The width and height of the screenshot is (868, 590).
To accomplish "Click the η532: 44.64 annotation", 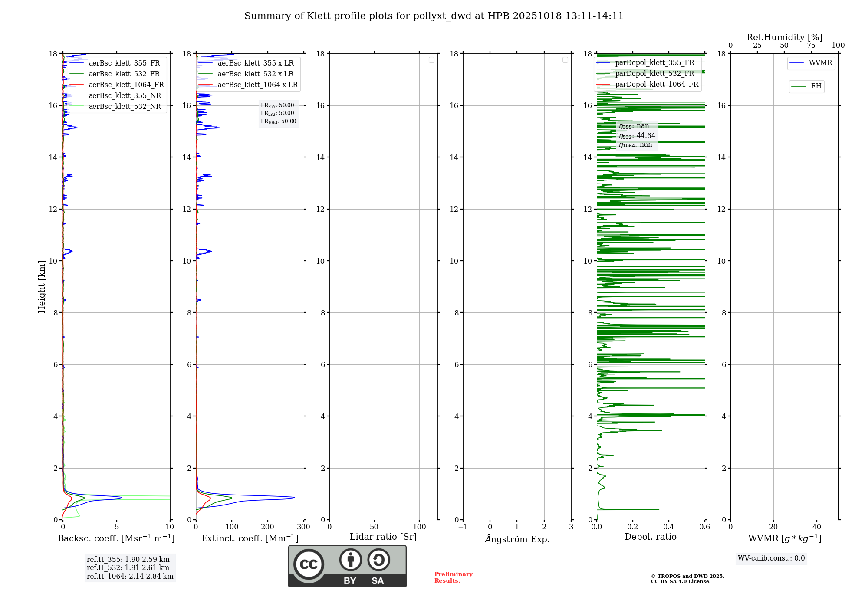I will pyautogui.click(x=637, y=136).
